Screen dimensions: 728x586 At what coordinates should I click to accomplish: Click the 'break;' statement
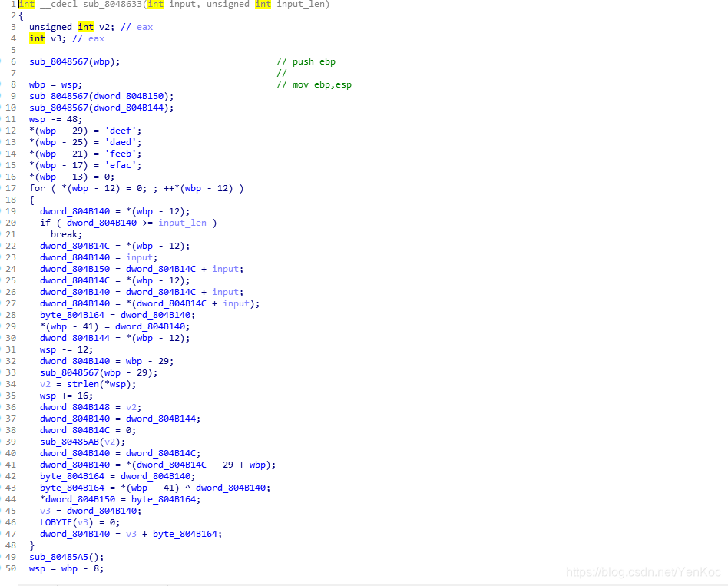pos(66,234)
